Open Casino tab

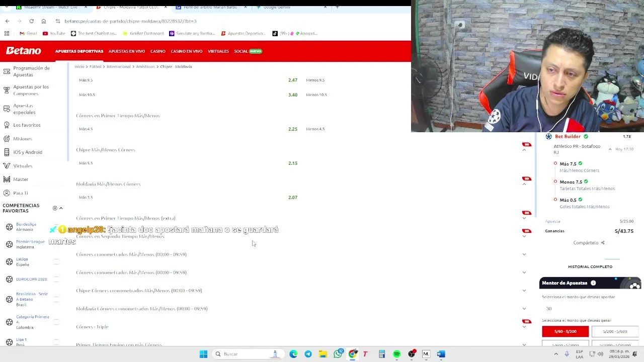pyautogui.click(x=157, y=51)
